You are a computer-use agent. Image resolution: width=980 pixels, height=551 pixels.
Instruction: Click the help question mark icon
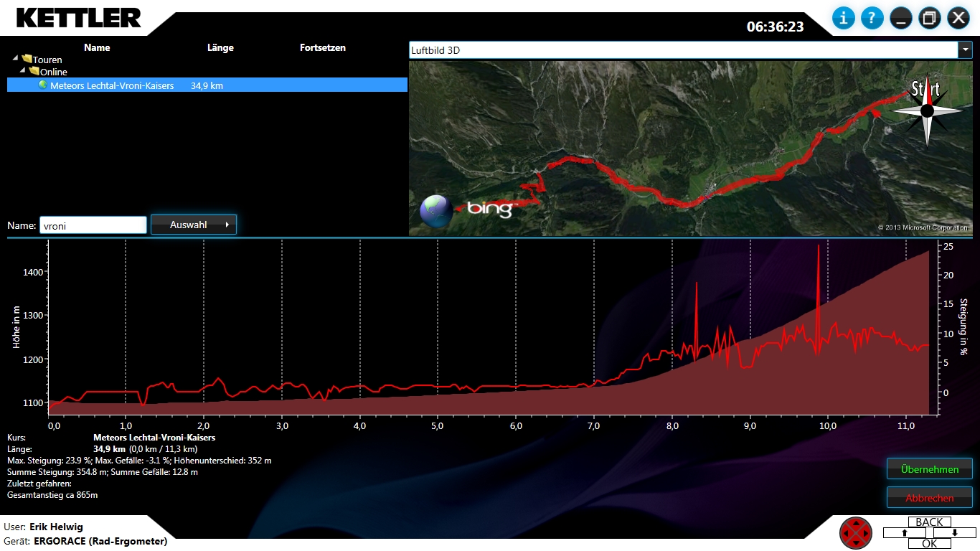pos(872,18)
